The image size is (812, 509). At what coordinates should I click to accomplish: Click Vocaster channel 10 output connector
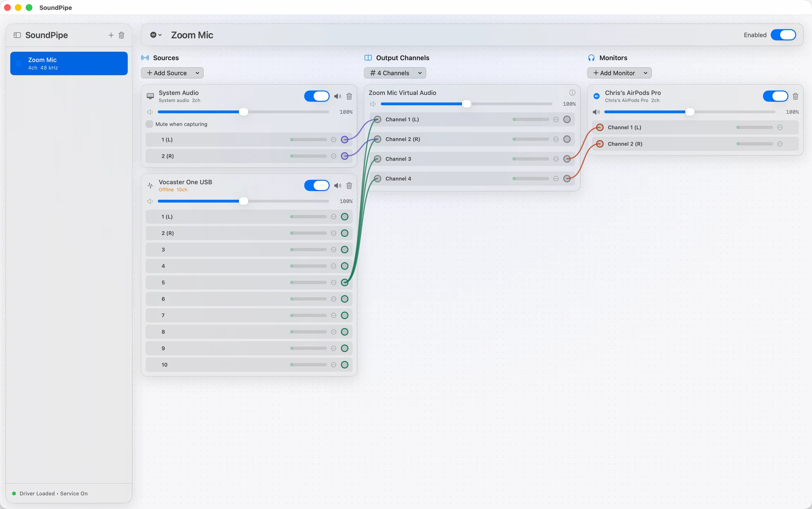pos(345,365)
